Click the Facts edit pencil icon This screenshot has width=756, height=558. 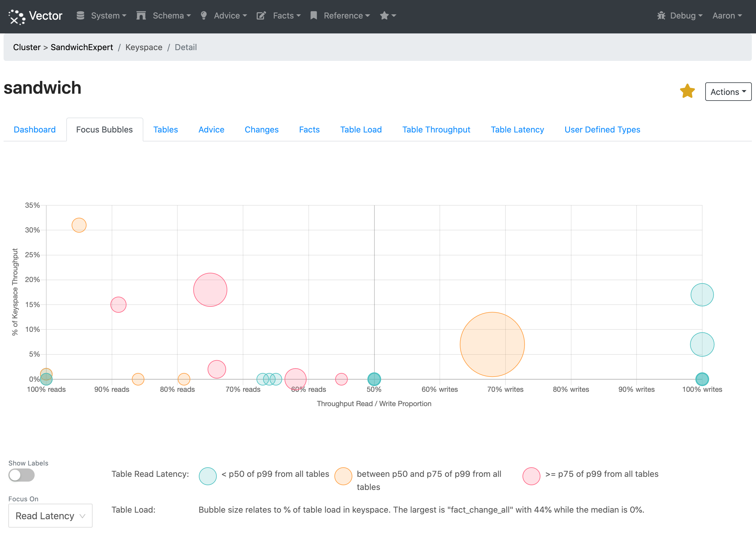pos(261,16)
